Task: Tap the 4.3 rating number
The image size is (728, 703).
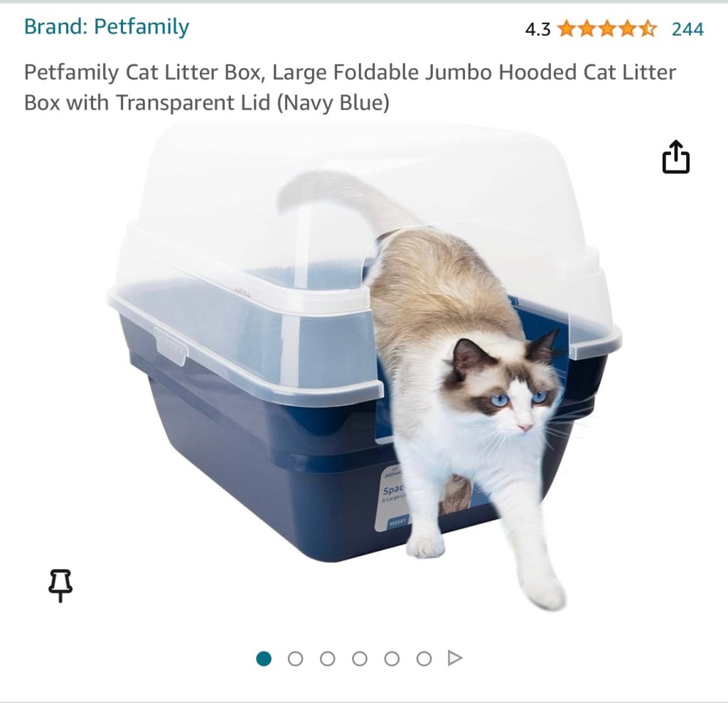Action: 537,29
